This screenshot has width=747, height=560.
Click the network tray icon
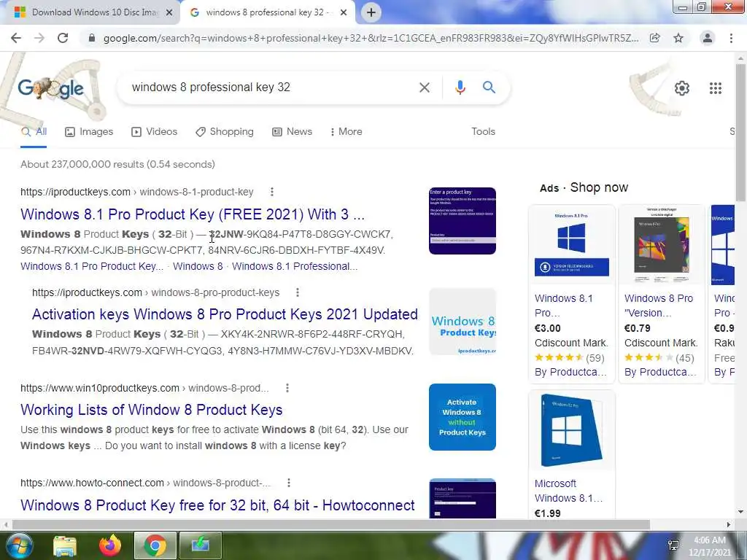click(673, 545)
